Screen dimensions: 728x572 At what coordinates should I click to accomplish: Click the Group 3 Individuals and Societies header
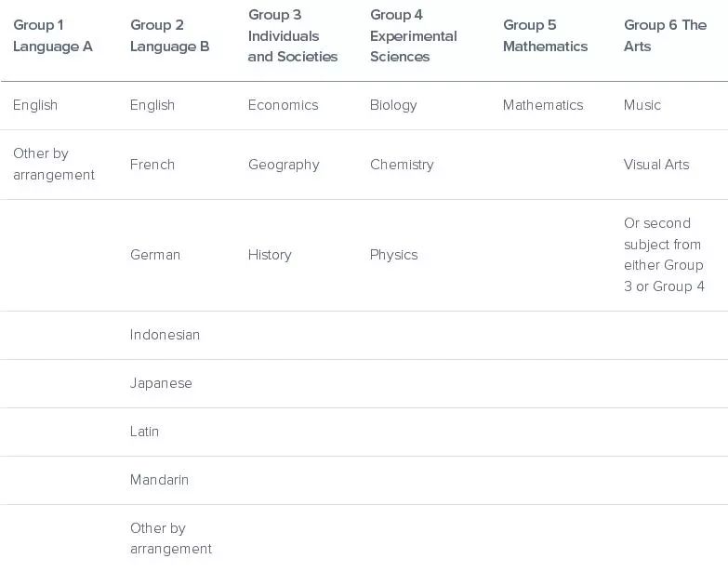[293, 35]
